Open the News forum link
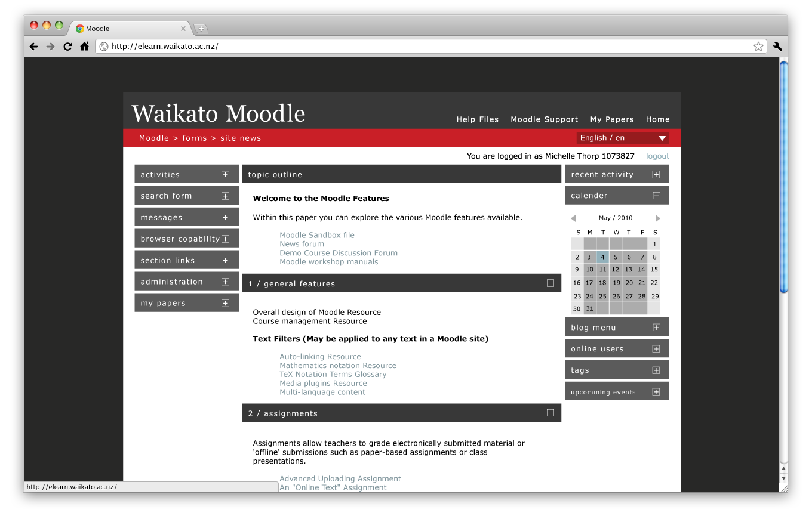 pyautogui.click(x=302, y=244)
